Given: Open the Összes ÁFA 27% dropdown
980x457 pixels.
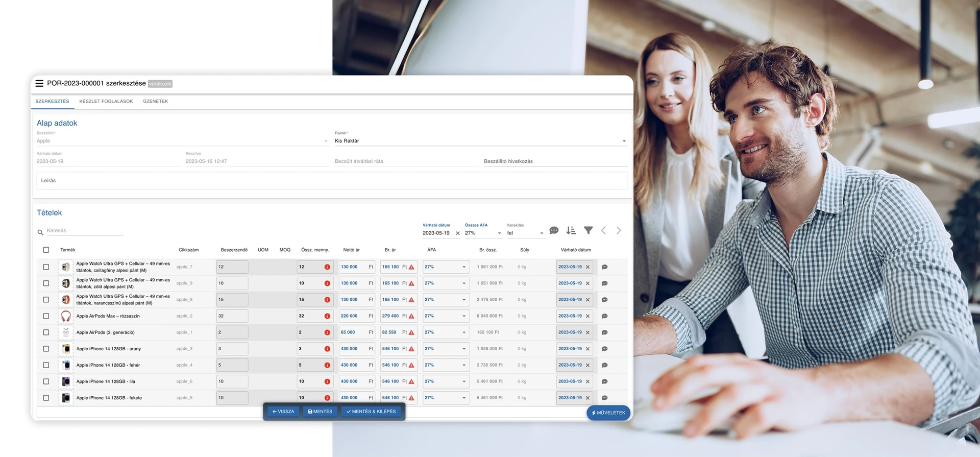Looking at the screenshot, I should (x=483, y=233).
